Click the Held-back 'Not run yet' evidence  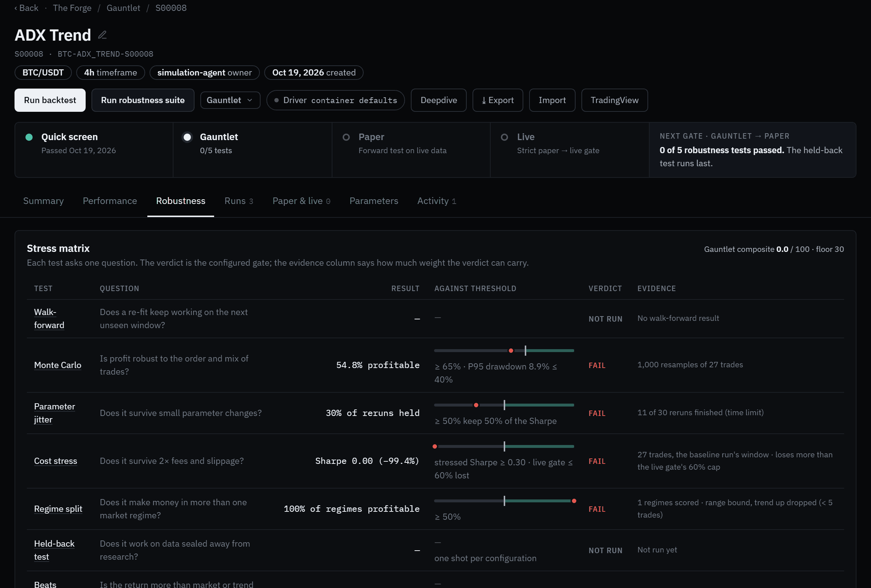pyautogui.click(x=657, y=550)
